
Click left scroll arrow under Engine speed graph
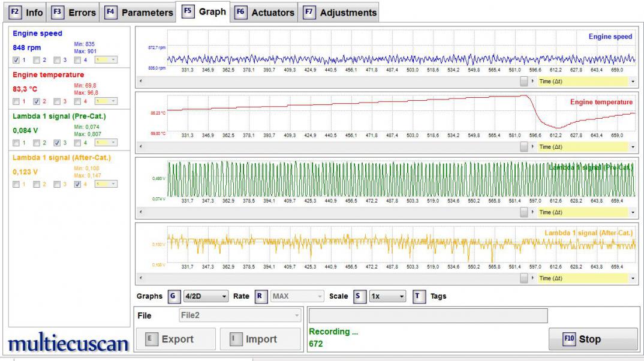click(140, 80)
